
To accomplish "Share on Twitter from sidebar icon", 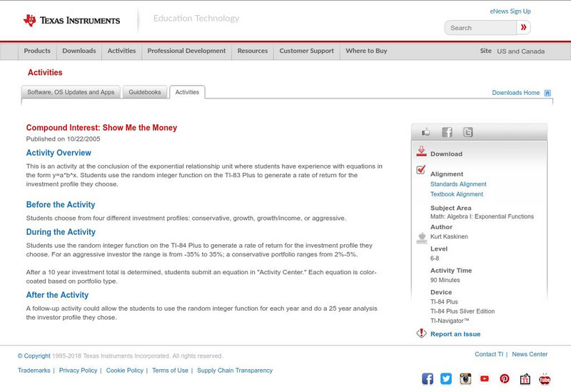I will [x=468, y=132].
